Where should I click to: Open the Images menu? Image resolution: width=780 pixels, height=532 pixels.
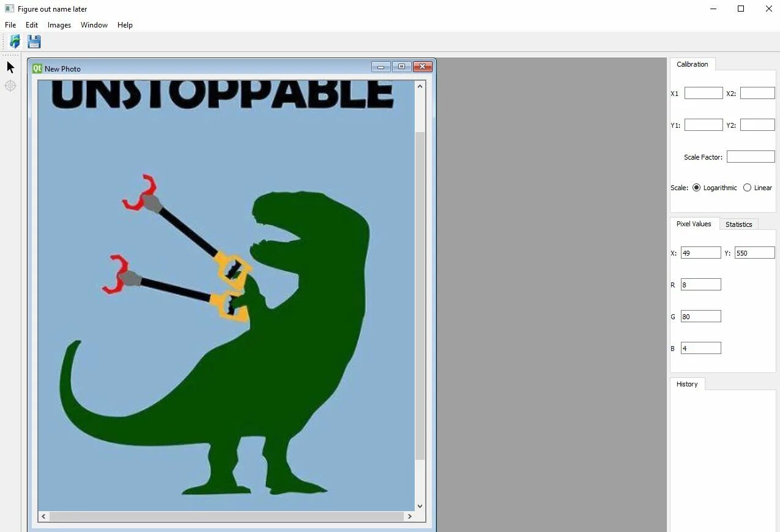59,25
